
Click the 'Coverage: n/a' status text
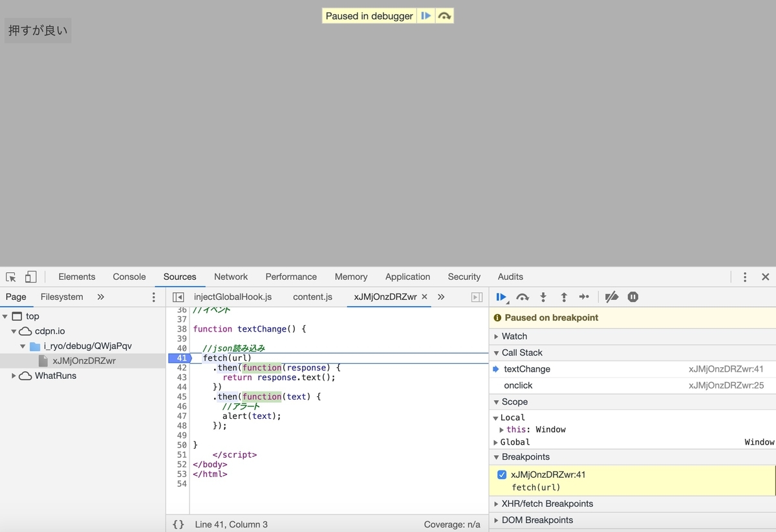pos(452,524)
